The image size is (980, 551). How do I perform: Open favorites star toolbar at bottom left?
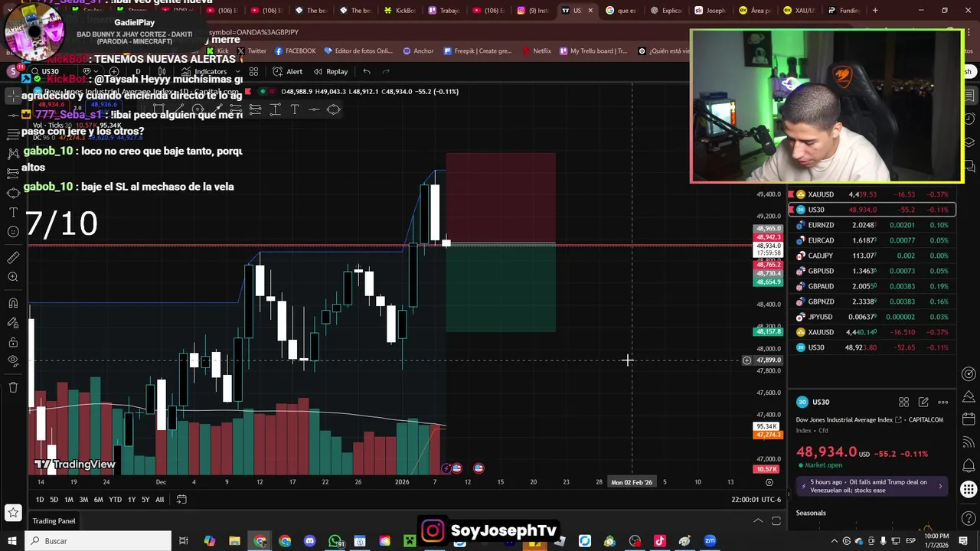[x=13, y=513]
